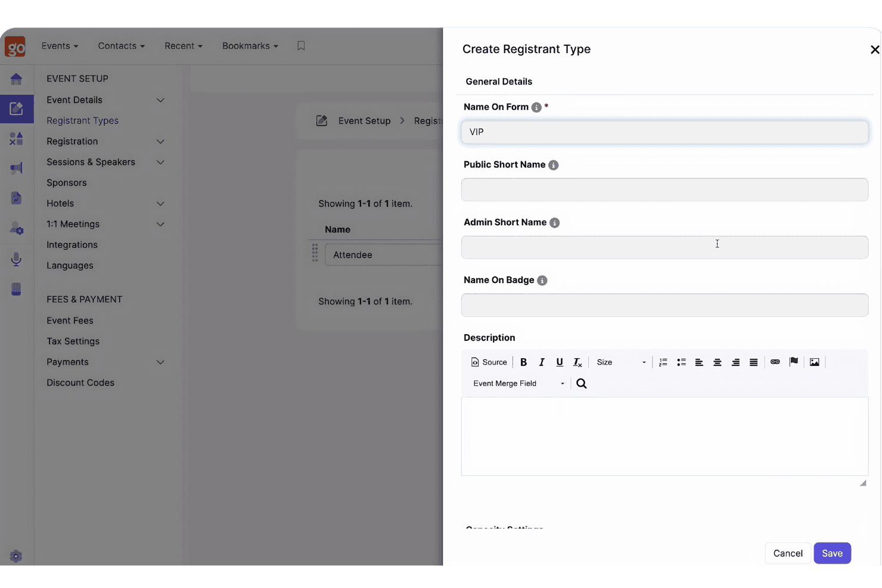Go to Home via sidebar house icon
Screen dimensions: 882x588
(x=17, y=79)
